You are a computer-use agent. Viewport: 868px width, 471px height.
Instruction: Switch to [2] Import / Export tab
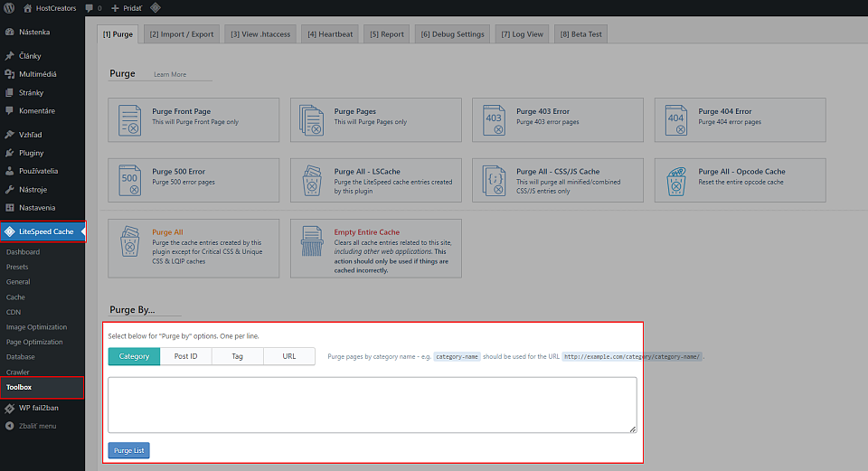[x=182, y=33]
